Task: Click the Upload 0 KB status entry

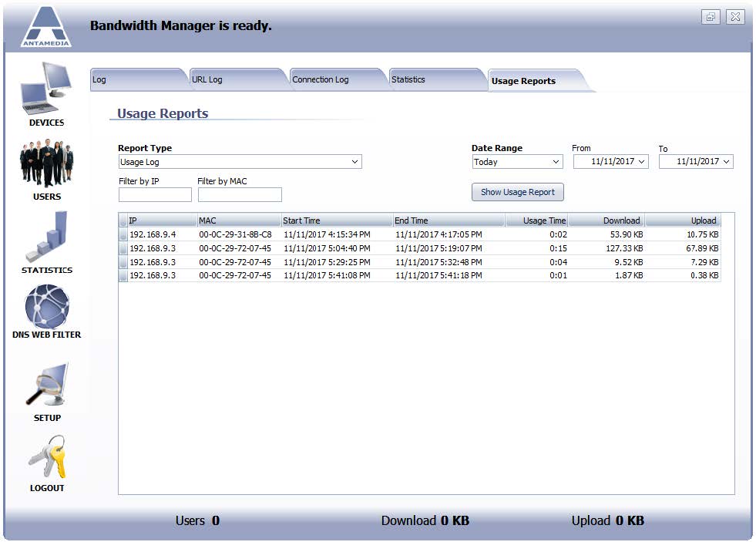Action: [x=607, y=520]
